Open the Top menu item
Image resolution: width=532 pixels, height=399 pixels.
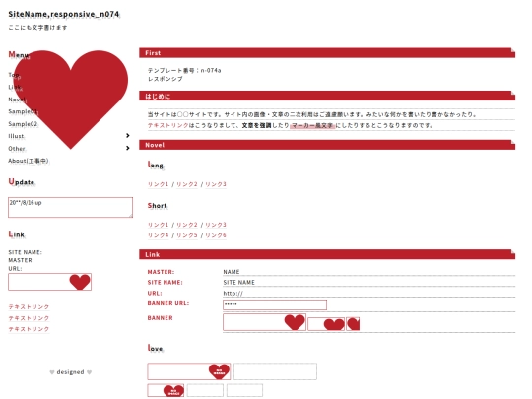(x=14, y=75)
